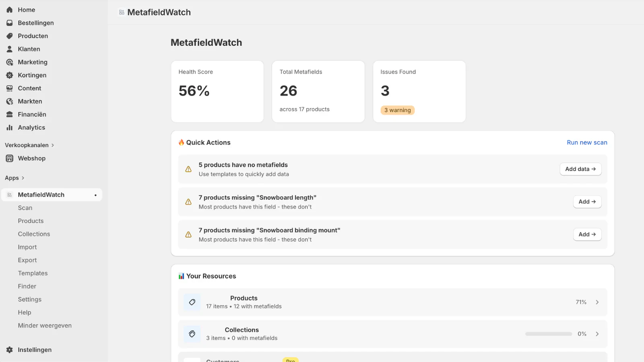644x362 pixels.
Task: Open the Products submenu item
Action: pyautogui.click(x=31, y=221)
